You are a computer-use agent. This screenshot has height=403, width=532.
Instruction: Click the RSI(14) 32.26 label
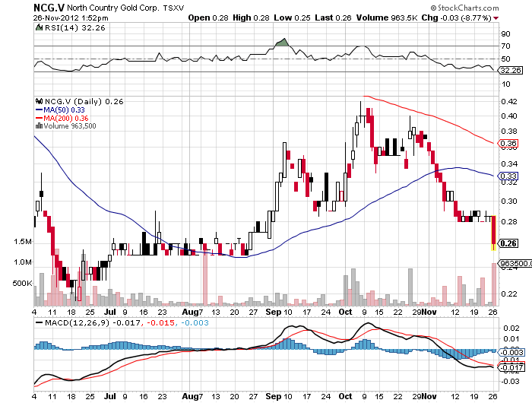point(75,28)
